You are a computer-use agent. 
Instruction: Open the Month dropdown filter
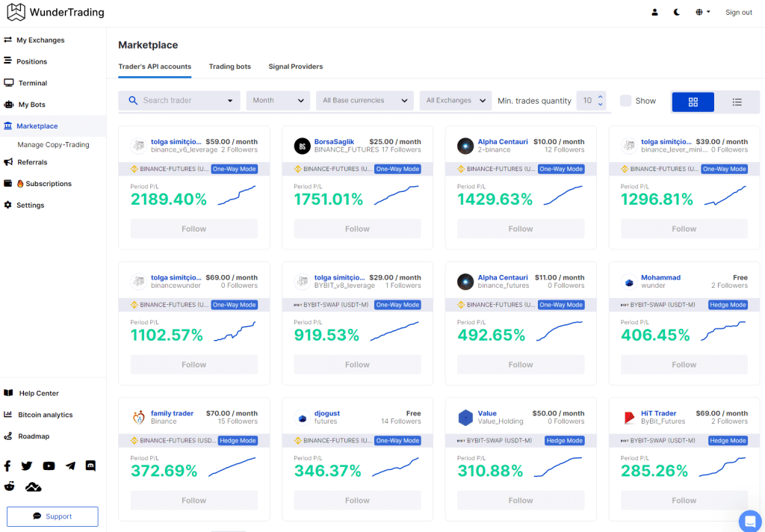tap(277, 100)
